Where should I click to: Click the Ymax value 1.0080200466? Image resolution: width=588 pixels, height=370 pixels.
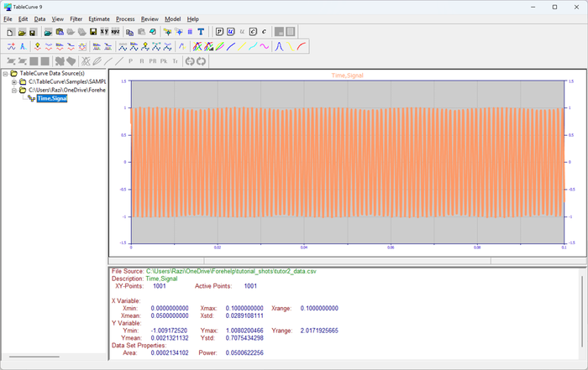pos(244,331)
